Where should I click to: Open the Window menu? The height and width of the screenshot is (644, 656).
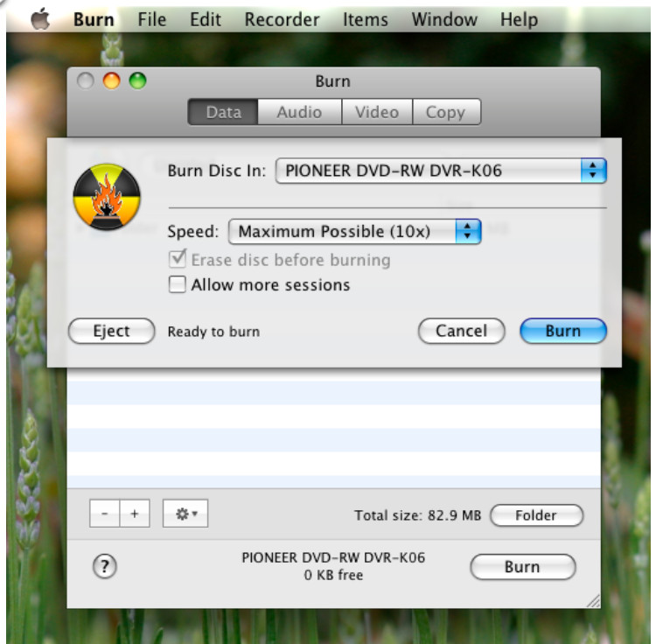(x=444, y=19)
